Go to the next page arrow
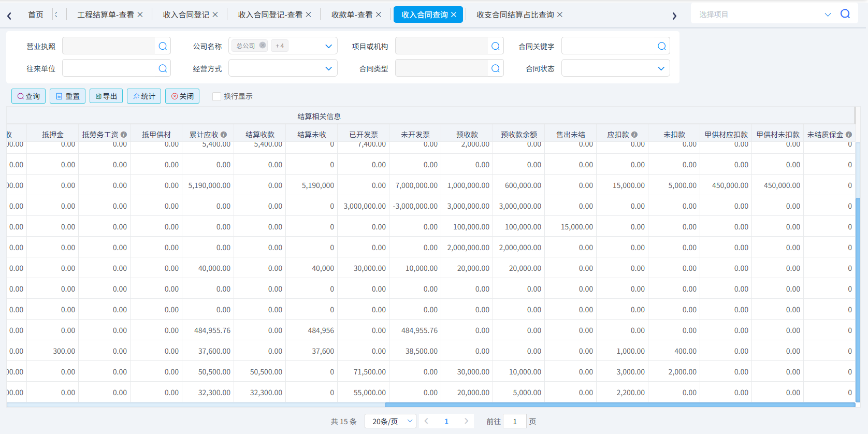868x434 pixels. click(x=466, y=421)
